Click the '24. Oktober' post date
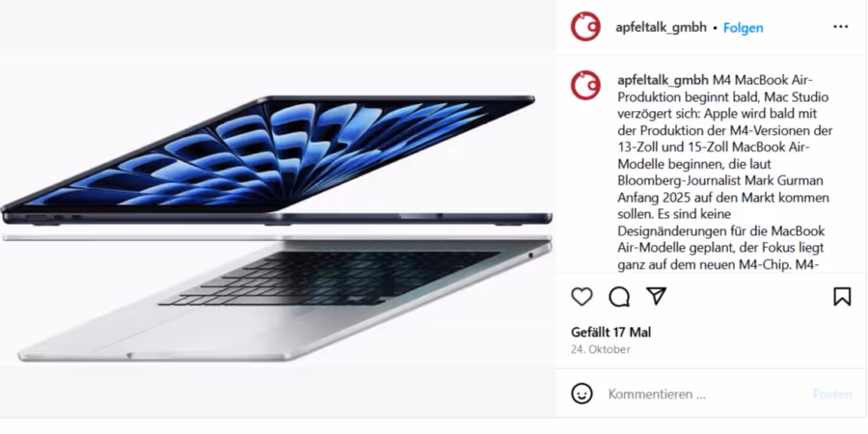The image size is (868, 434). [601, 349]
